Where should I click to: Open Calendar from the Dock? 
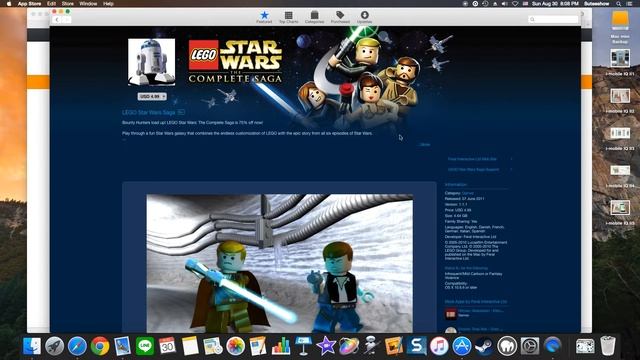click(x=167, y=346)
